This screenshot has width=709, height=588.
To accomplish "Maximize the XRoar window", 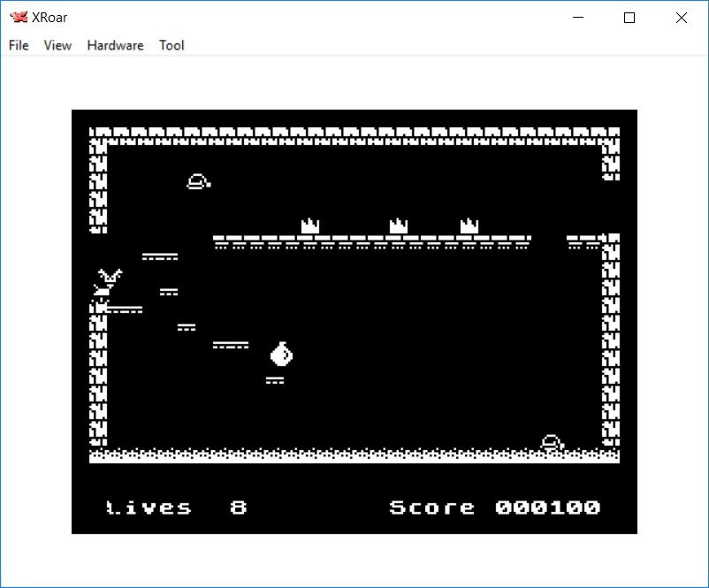I will click(629, 18).
